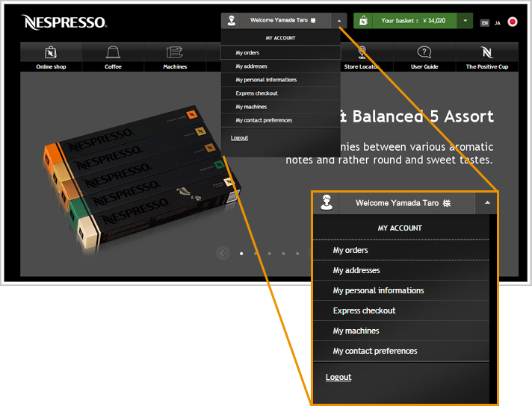The height and width of the screenshot is (406, 532).
Task: Choose Express checkout in the enlarged menu
Action: click(x=364, y=310)
